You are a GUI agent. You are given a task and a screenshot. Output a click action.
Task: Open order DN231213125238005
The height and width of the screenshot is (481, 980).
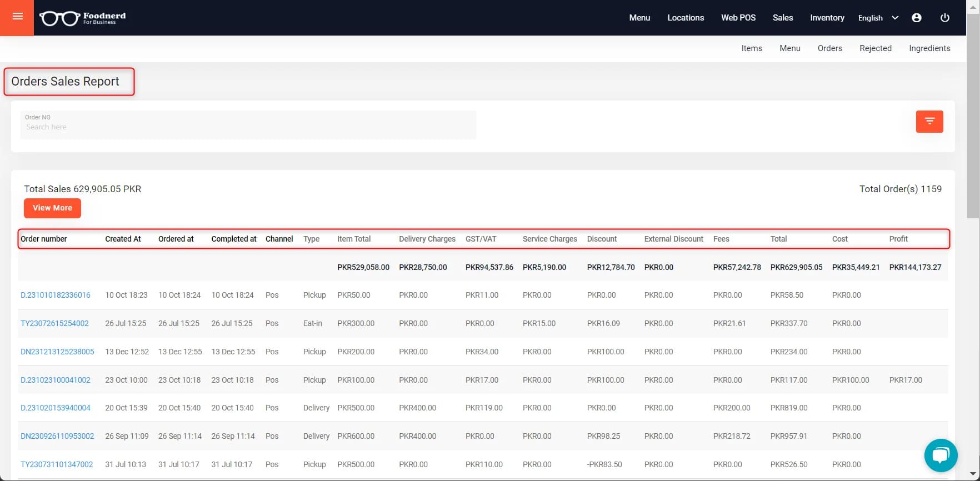tap(57, 352)
